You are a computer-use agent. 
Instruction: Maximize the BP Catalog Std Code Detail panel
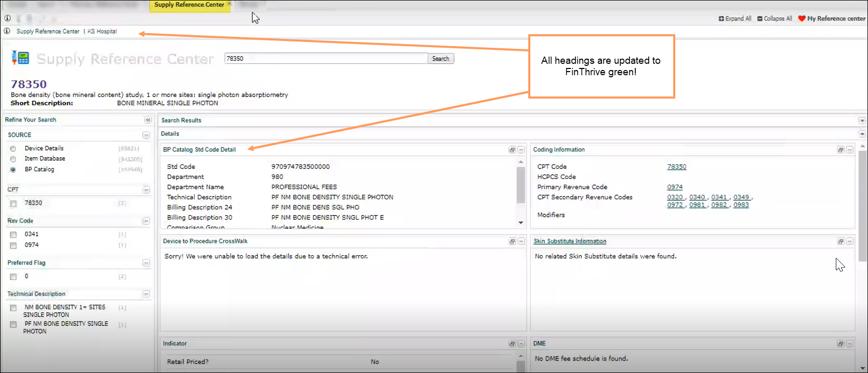[x=512, y=150]
